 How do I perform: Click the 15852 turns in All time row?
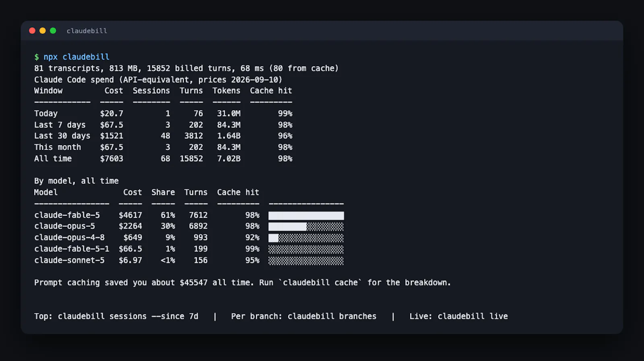click(192, 159)
